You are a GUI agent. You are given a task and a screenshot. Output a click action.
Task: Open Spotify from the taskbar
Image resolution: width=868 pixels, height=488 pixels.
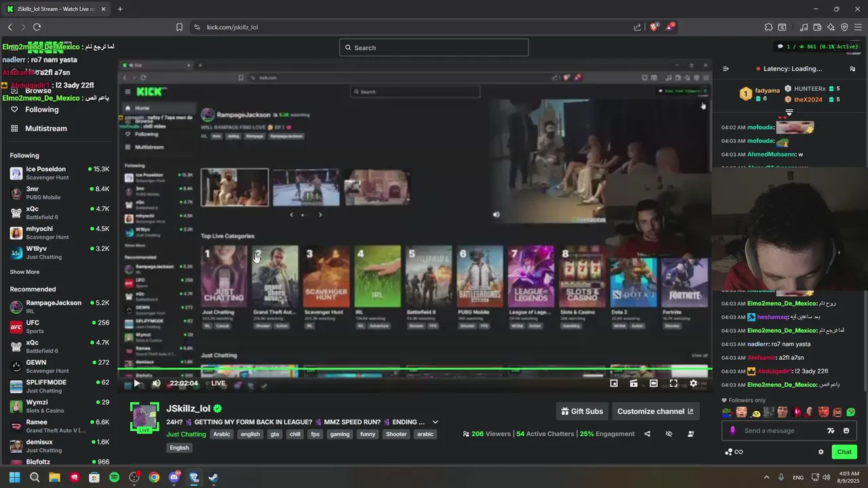114,477
